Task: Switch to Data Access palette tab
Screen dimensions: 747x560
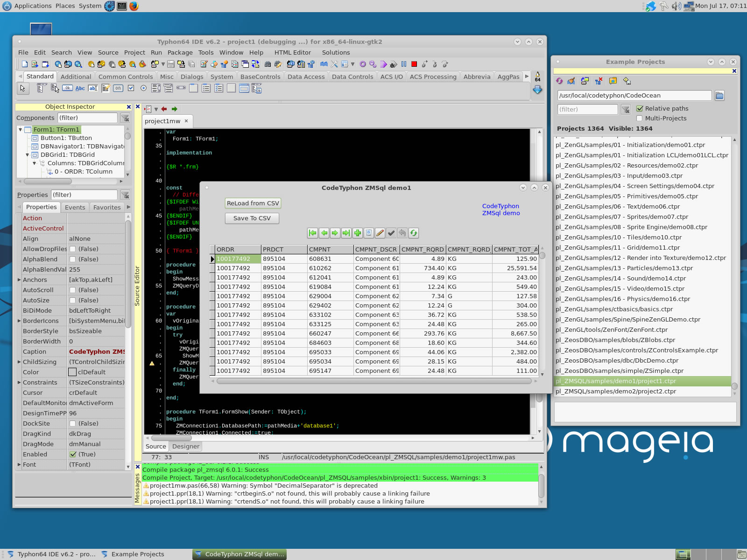Action: pos(306,77)
